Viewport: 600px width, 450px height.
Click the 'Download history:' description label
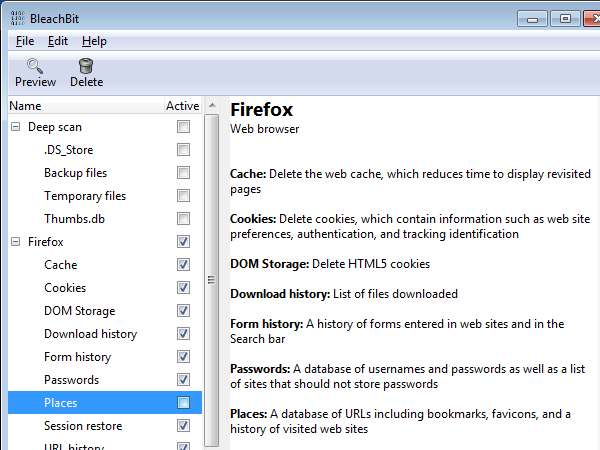click(280, 294)
